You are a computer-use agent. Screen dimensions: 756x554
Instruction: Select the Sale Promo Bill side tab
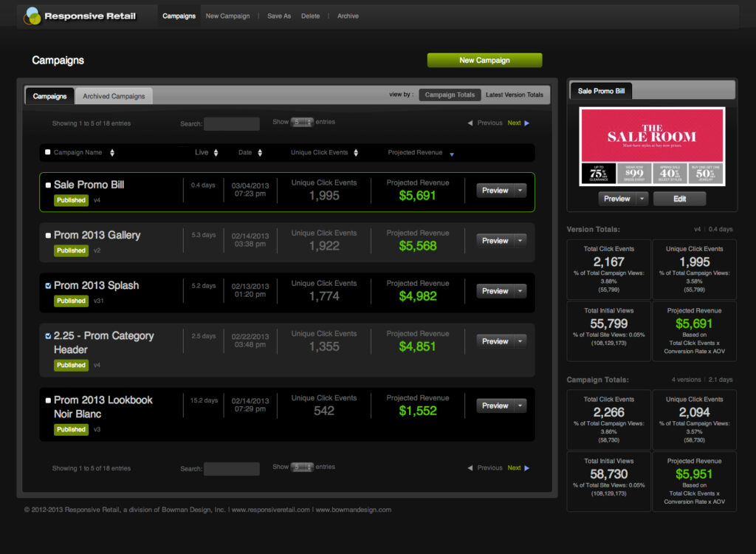[601, 91]
